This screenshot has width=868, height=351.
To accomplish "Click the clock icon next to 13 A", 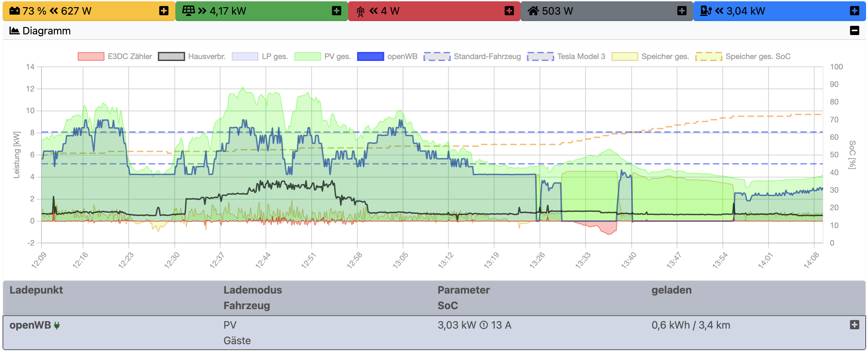I will [483, 325].
